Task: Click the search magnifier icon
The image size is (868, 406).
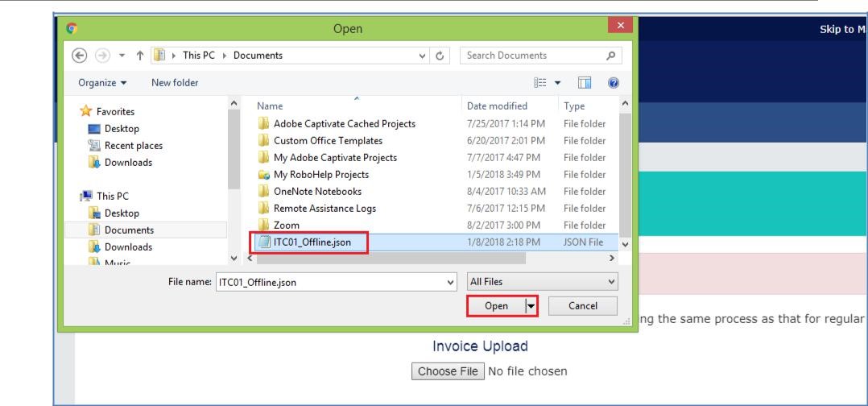Action: click(610, 56)
